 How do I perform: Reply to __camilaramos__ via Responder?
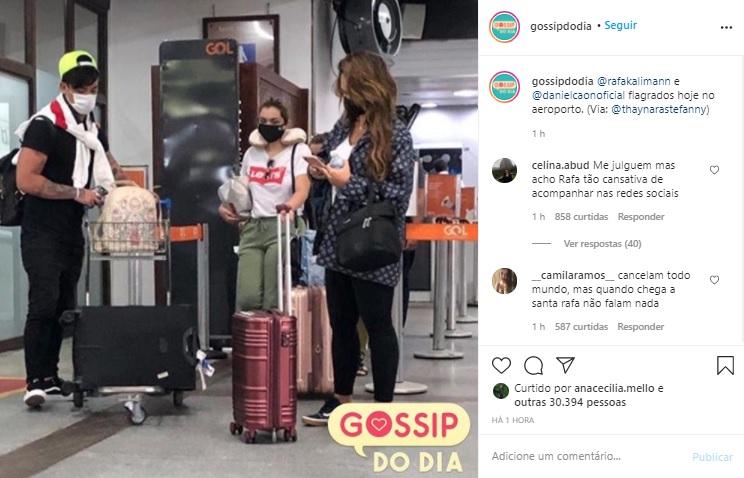(x=641, y=327)
